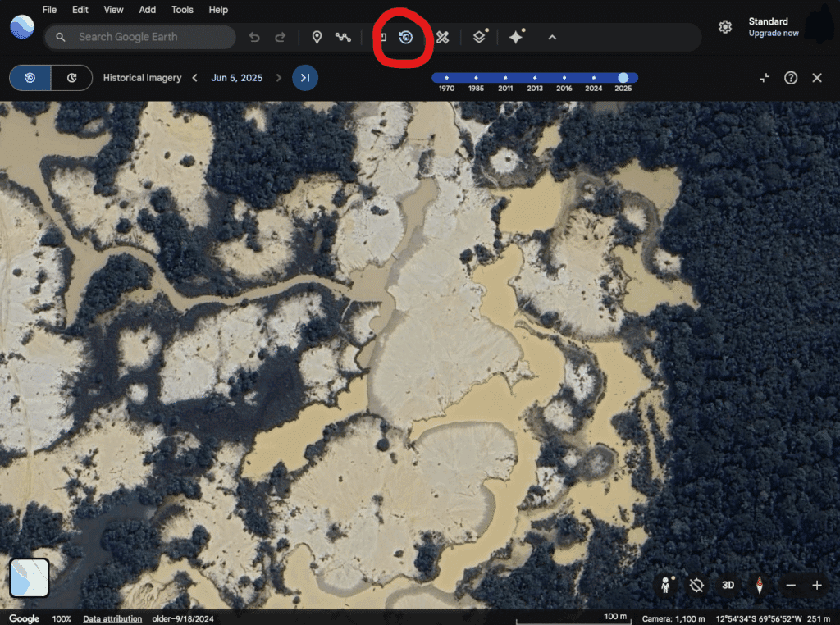Click the historical imagery toolbar icon
Image resolution: width=840 pixels, height=625 pixels.
[405, 37]
